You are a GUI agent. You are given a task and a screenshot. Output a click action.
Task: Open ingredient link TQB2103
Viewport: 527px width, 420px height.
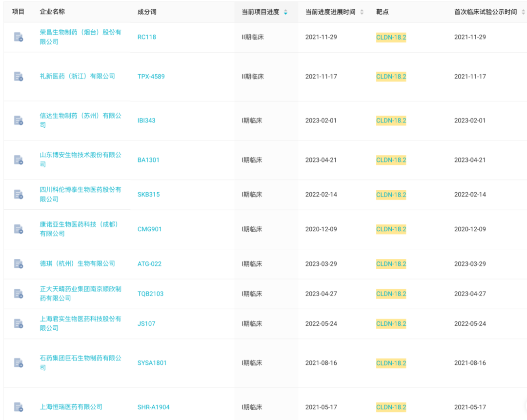coord(150,294)
